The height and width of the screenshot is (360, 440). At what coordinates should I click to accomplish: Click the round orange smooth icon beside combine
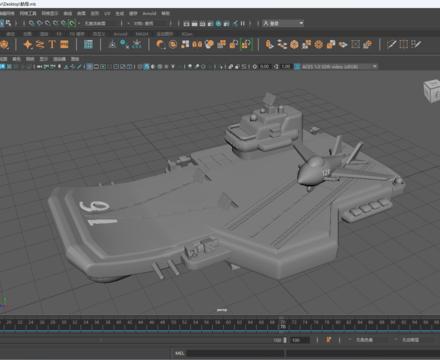(173, 44)
